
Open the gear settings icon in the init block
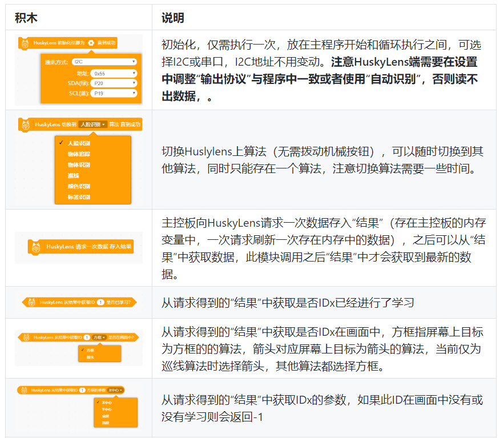pos(91,43)
